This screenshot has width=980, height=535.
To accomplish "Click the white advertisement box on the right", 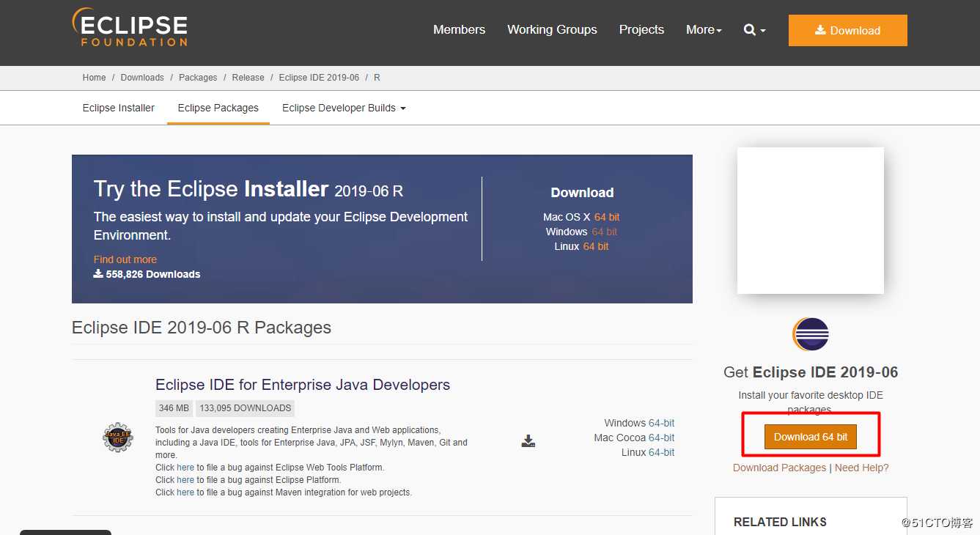I will [811, 221].
